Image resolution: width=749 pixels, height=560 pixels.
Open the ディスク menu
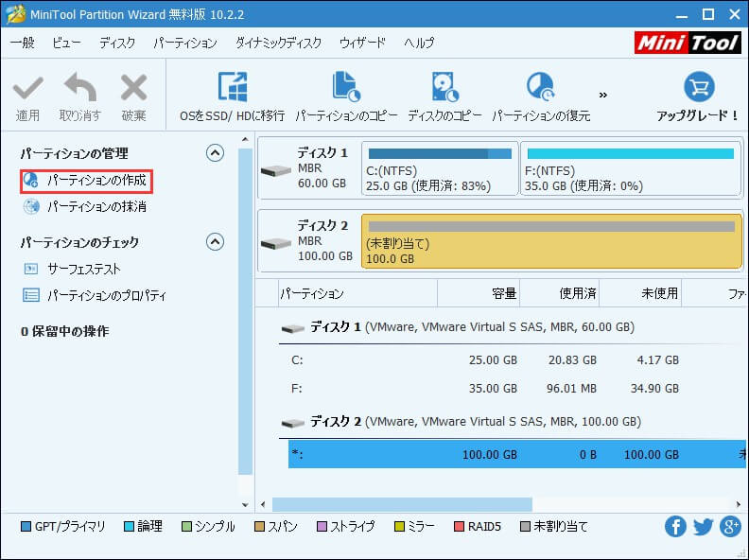coord(117,43)
